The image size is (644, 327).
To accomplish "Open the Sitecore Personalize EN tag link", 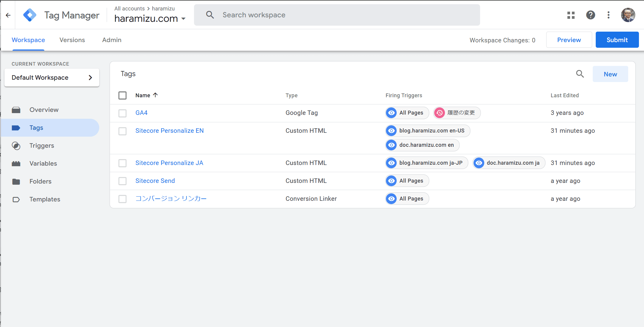I will coord(169,131).
